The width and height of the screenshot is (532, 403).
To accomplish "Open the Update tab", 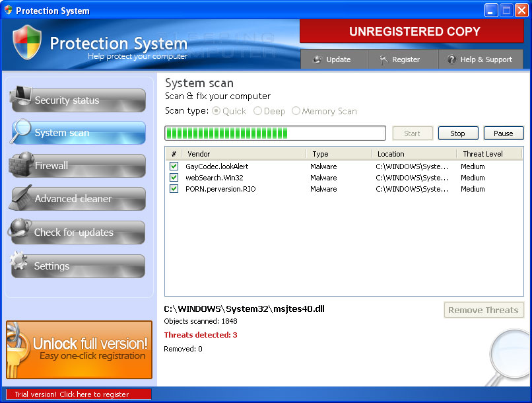I will click(x=332, y=59).
